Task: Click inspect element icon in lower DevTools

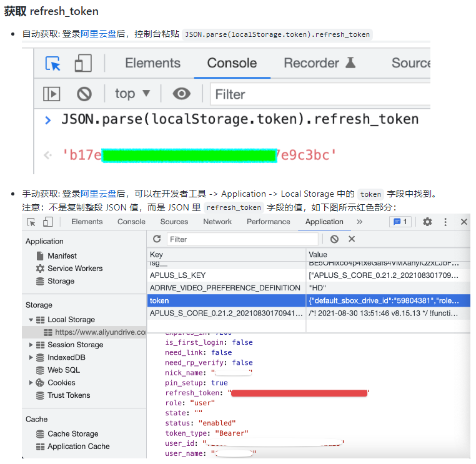Action: (31, 222)
